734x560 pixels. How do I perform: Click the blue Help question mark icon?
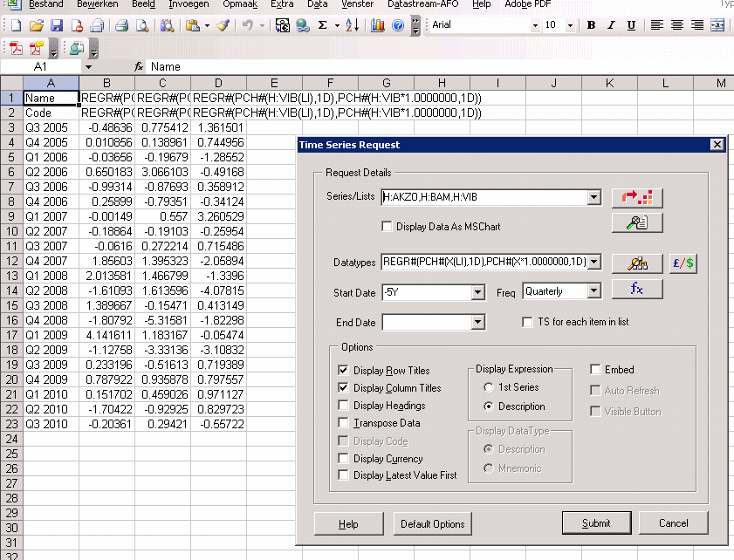click(398, 25)
